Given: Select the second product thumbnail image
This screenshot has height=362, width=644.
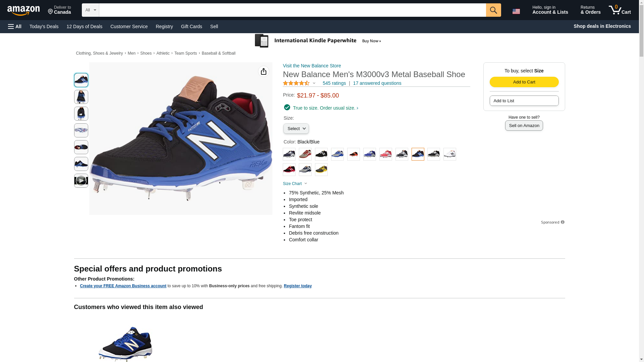Looking at the screenshot, I should (x=81, y=97).
